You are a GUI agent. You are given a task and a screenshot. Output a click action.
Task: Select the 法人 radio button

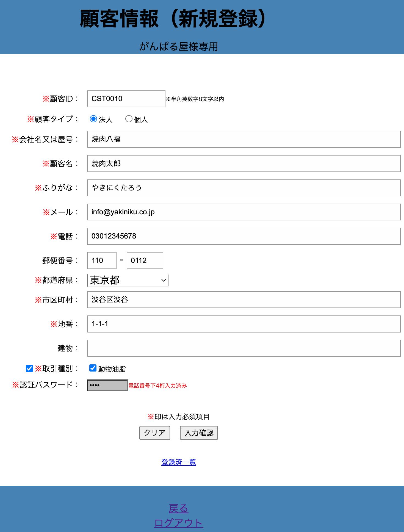93,119
